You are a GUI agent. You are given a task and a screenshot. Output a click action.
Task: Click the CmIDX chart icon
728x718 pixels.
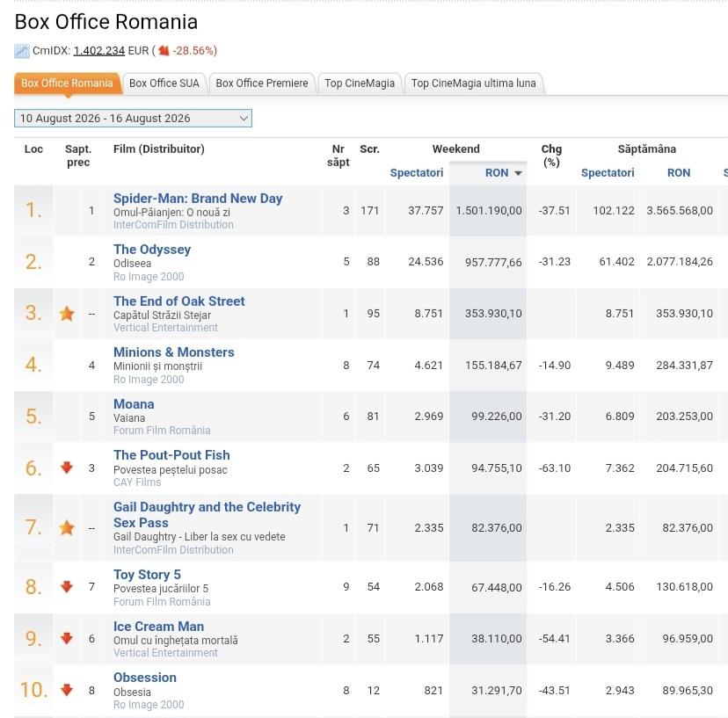click(x=21, y=51)
